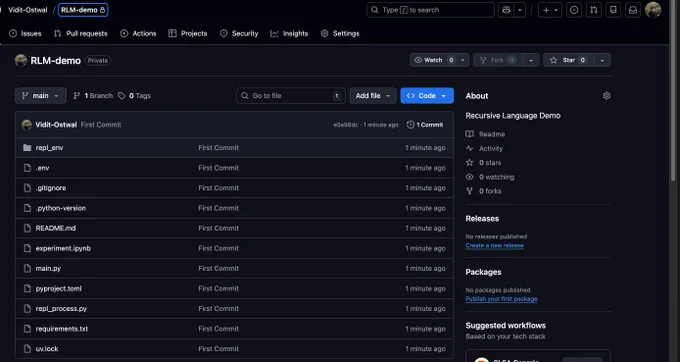Click the file icon beside README.md
The width and height of the screenshot is (680, 362).
27,228
